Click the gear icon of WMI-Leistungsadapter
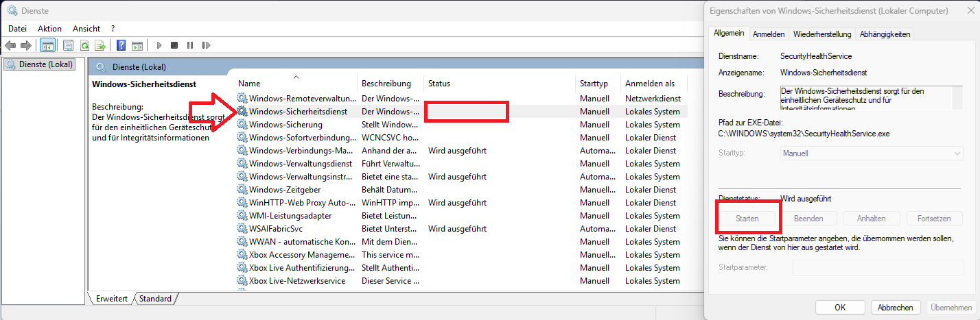 click(242, 216)
